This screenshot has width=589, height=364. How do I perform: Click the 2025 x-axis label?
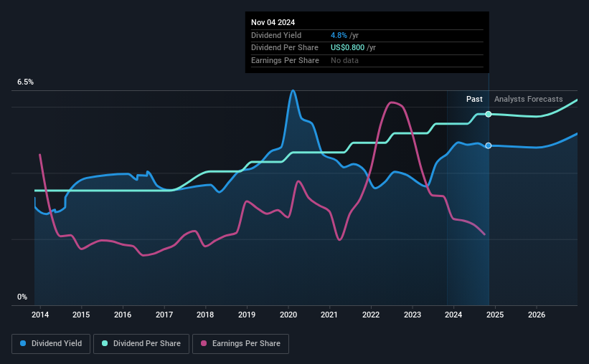495,315
